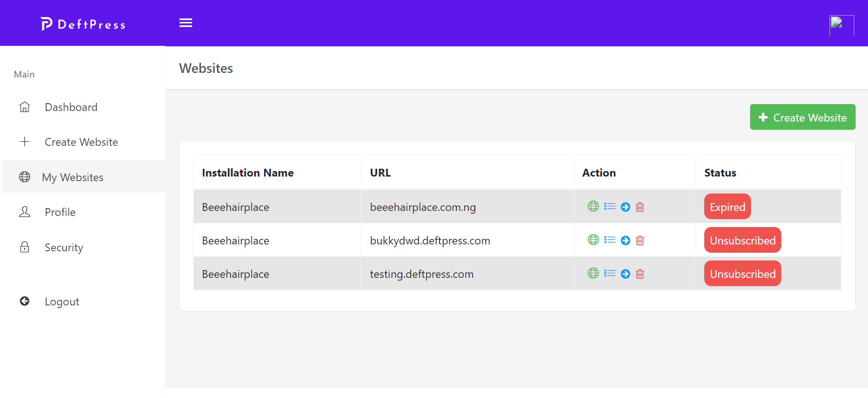Viewport: 868px width, 398px height.
Task: Open the Security sidebar item
Action: (x=64, y=248)
